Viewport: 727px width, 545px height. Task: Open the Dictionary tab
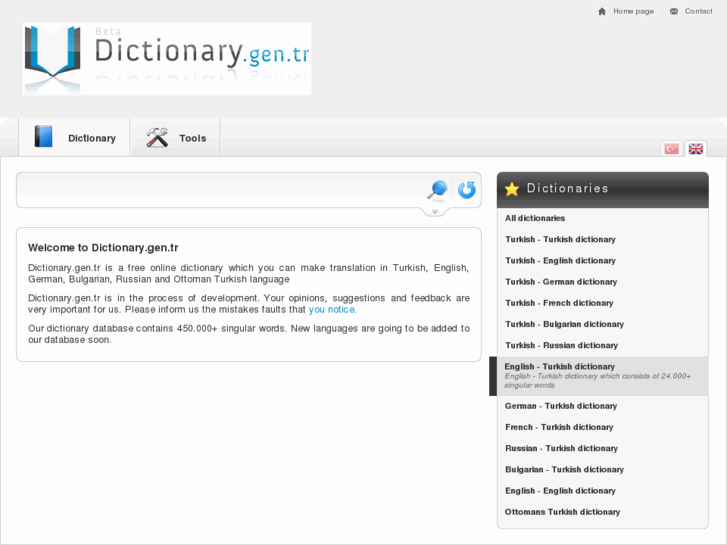74,137
